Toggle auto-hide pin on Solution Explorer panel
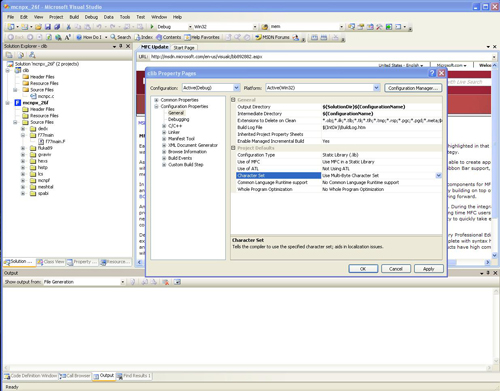Viewport: 500px width, 391px height. (x=121, y=46)
